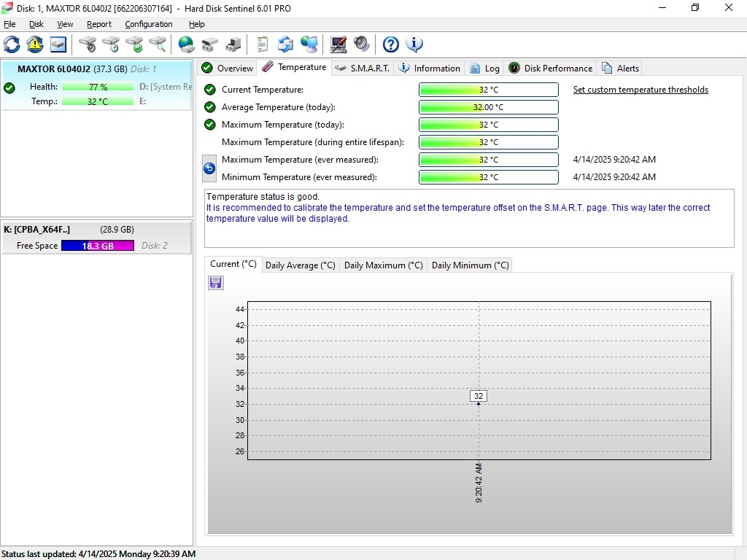Viewport: 747px width, 560px height.
Task: Click the speaker toolbar icon
Action: (x=362, y=44)
